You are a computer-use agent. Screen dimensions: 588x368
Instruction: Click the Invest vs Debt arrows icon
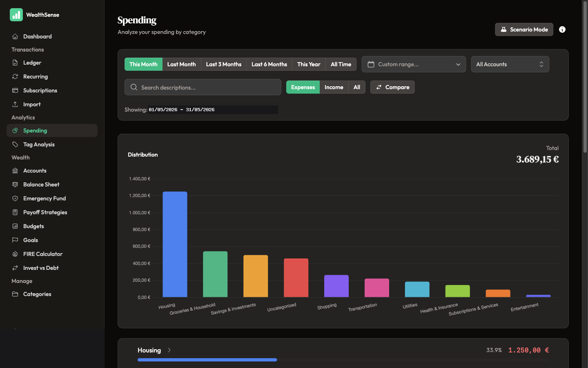(15, 268)
